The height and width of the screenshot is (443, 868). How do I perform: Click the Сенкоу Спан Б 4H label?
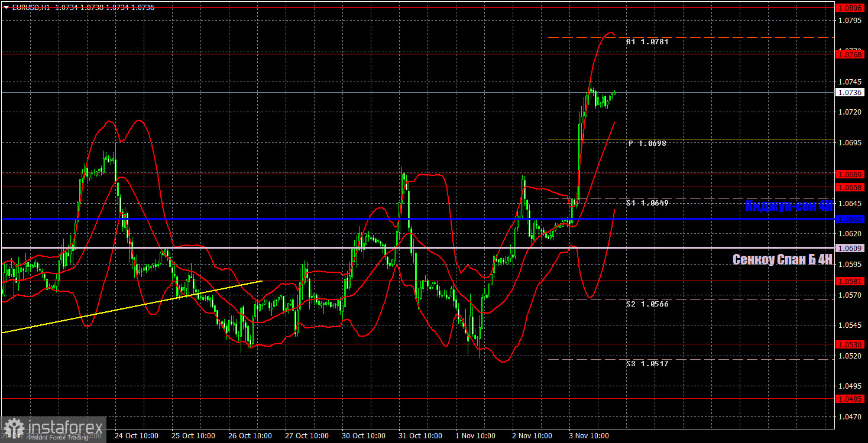(782, 259)
